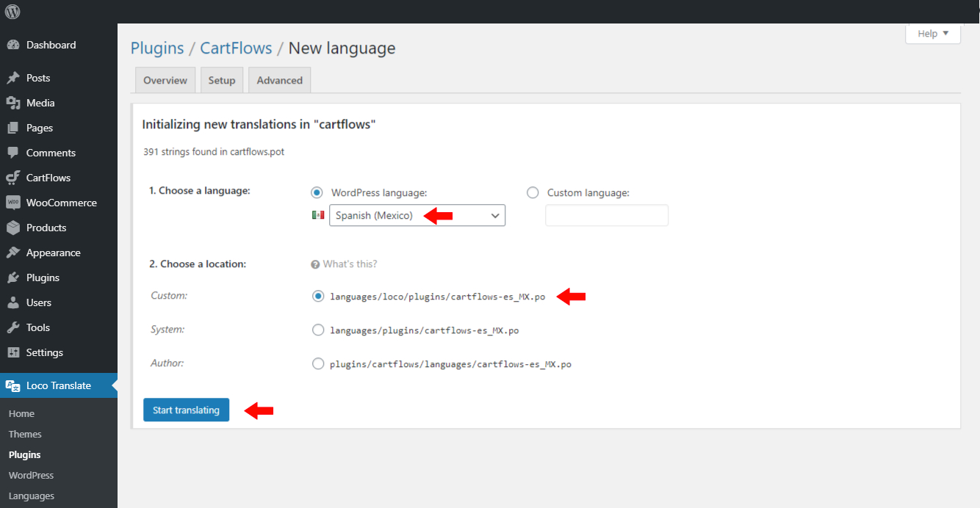This screenshot has height=508, width=980.
Task: Expand the Help dropdown
Action: (x=932, y=33)
